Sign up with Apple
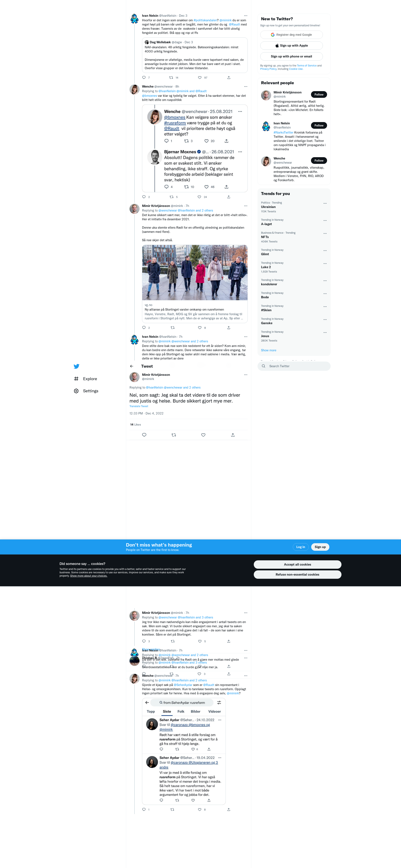The width and height of the screenshot is (401, 868). point(291,46)
